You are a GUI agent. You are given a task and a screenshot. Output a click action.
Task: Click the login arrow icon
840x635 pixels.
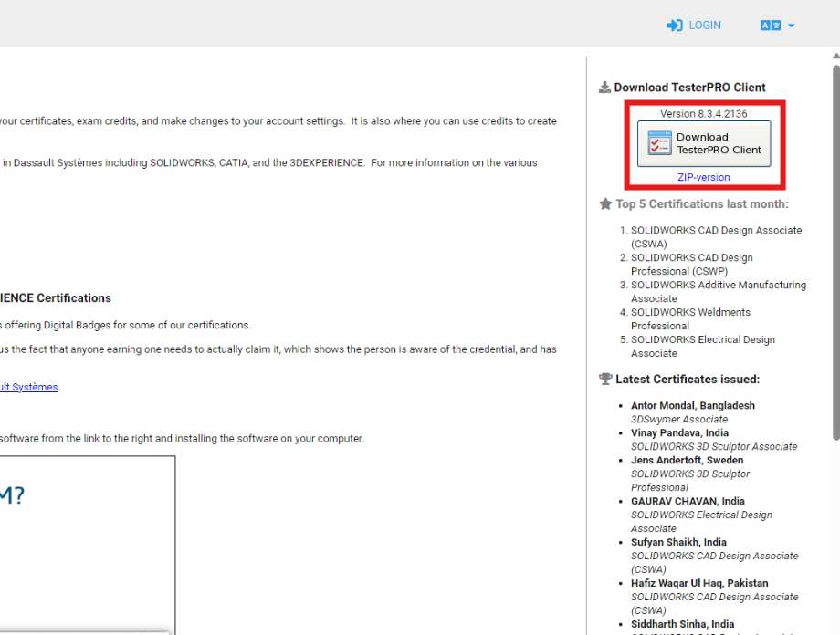pyautogui.click(x=675, y=26)
